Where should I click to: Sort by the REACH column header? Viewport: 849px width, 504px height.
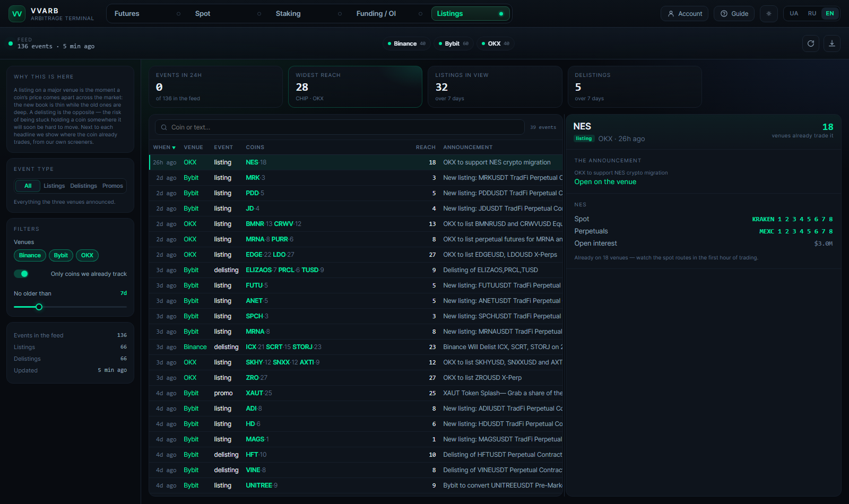point(426,147)
